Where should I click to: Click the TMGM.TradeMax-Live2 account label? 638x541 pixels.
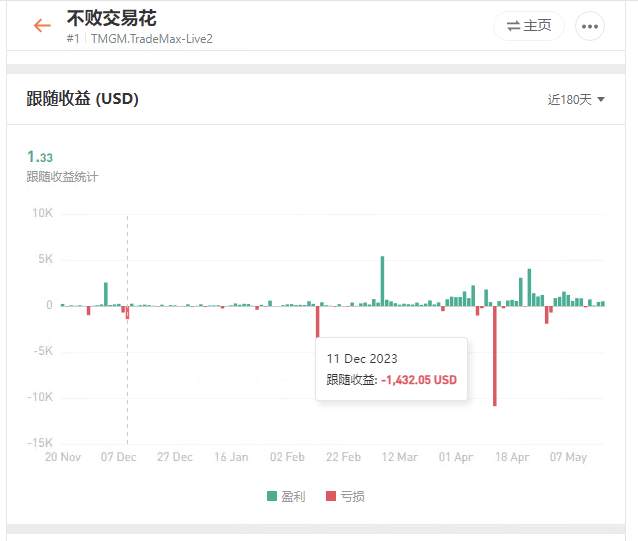click(x=152, y=39)
